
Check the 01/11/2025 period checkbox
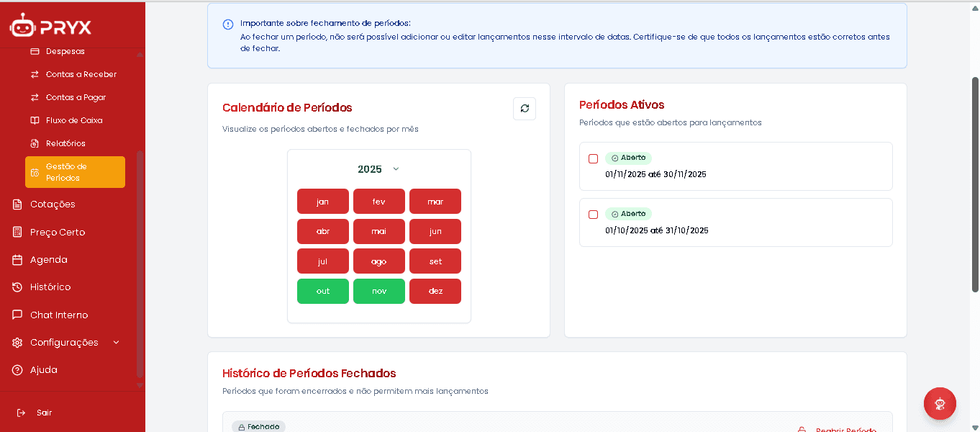click(x=593, y=160)
